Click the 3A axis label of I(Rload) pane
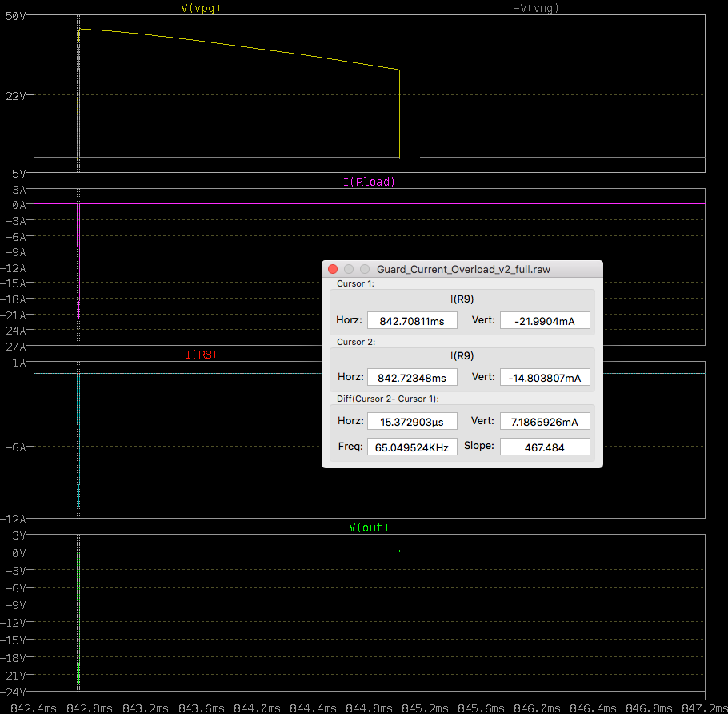Screen dimensions: 728x714 pos(19,190)
